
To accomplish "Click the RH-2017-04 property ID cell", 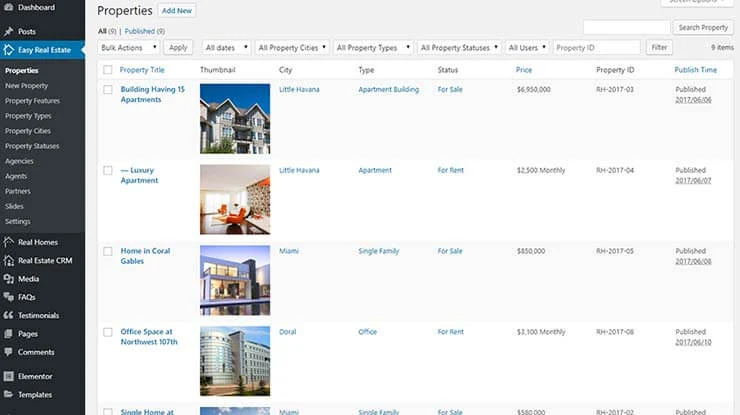I will click(x=615, y=170).
